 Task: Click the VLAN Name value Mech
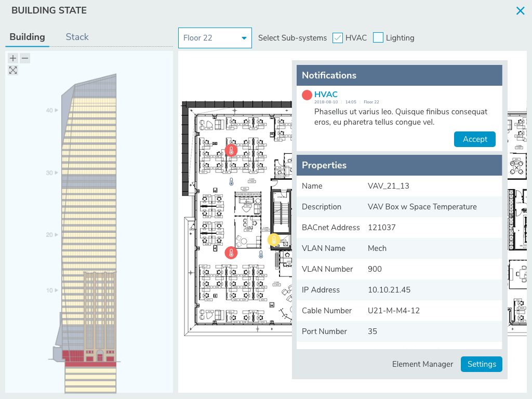click(377, 248)
